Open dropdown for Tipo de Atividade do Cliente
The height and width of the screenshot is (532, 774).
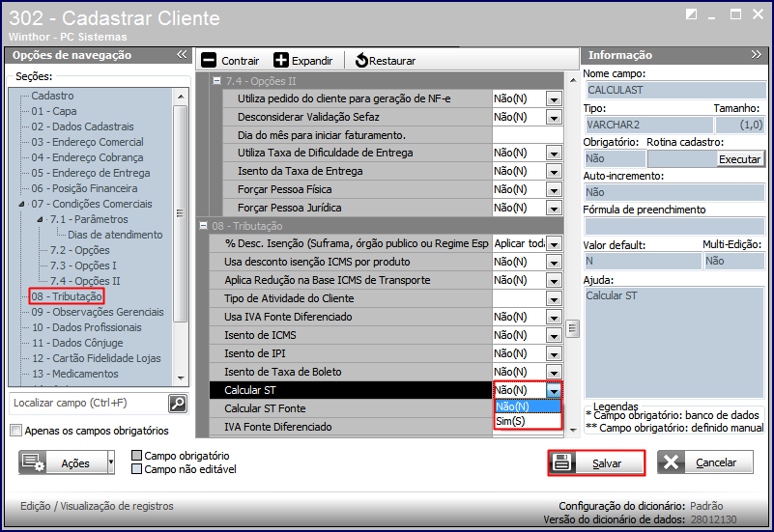[x=554, y=298]
